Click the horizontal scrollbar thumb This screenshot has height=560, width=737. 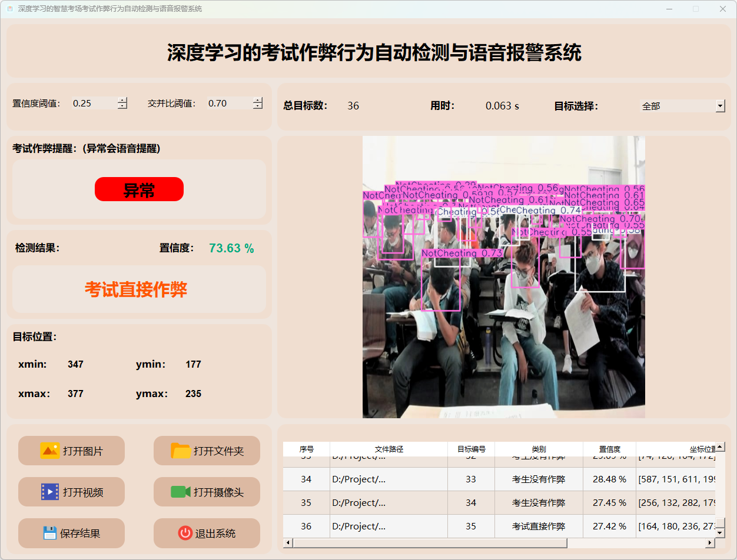tap(430, 543)
